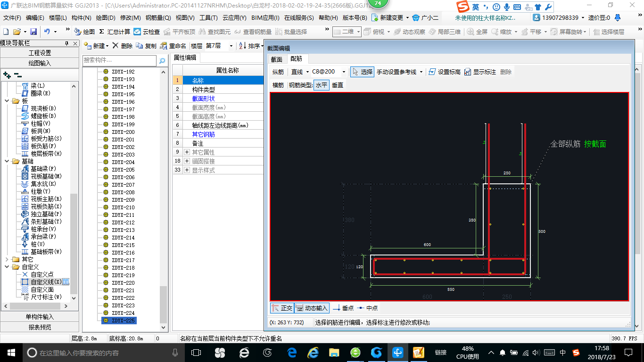644x362 pixels.
Task: Toggle 正交 orthogonal mode
Action: coord(282,308)
